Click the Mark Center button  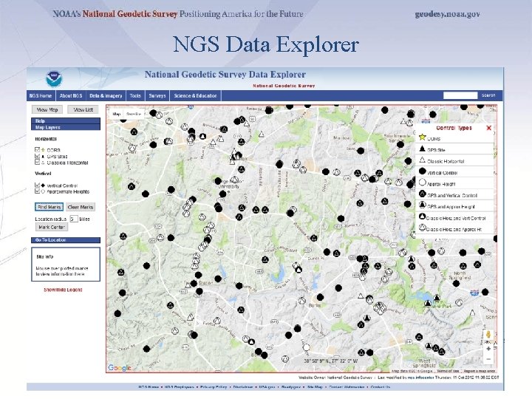(x=52, y=227)
